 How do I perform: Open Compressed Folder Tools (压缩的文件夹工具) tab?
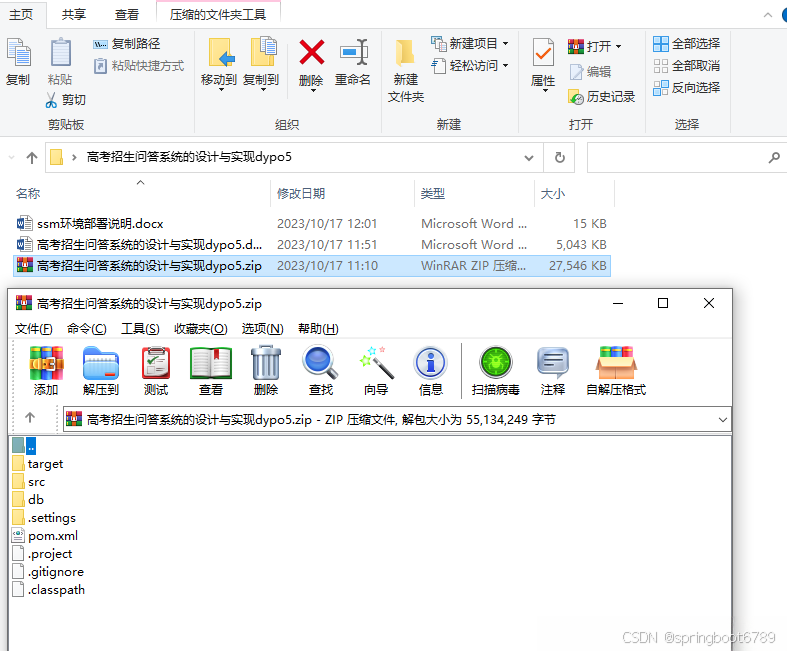coord(218,15)
